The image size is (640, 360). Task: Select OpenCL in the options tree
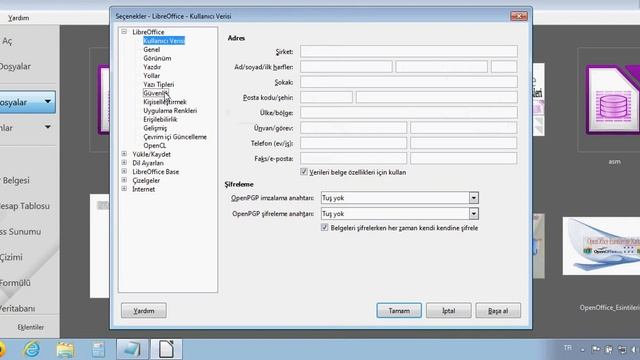(x=154, y=145)
